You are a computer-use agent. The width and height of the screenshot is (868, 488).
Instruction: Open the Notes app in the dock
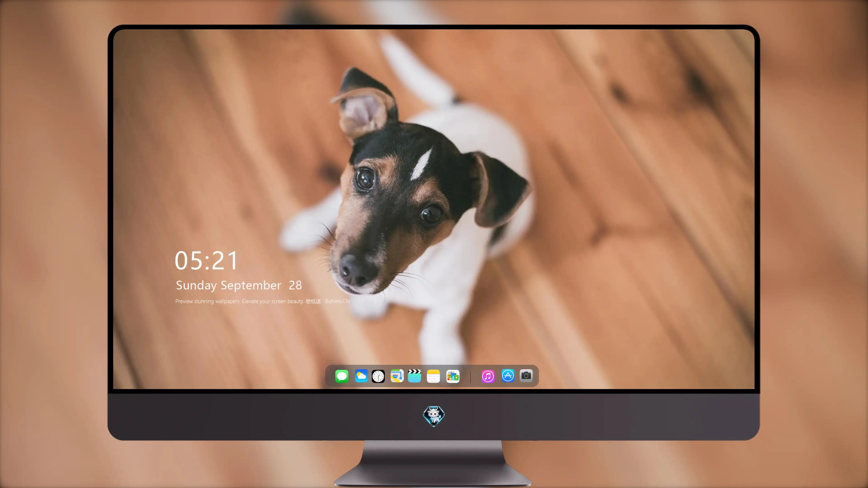[433, 376]
